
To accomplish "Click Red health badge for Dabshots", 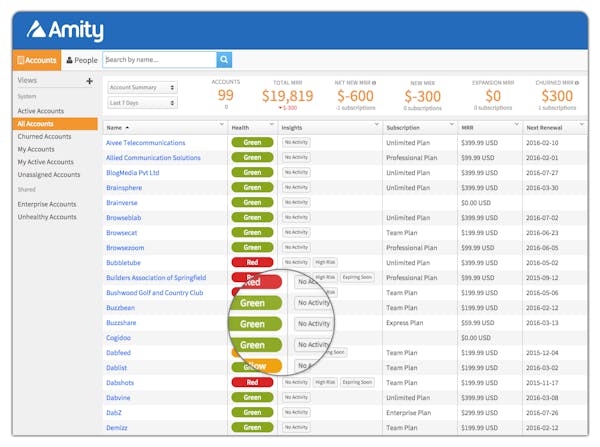I will (253, 382).
